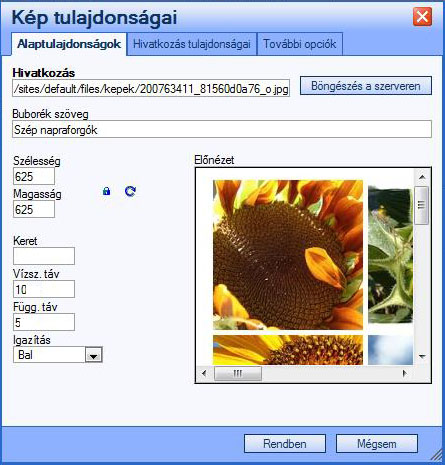Focus the Buborék szöveg text field
Viewport: 445px width, 465px height.
[x=222, y=129]
